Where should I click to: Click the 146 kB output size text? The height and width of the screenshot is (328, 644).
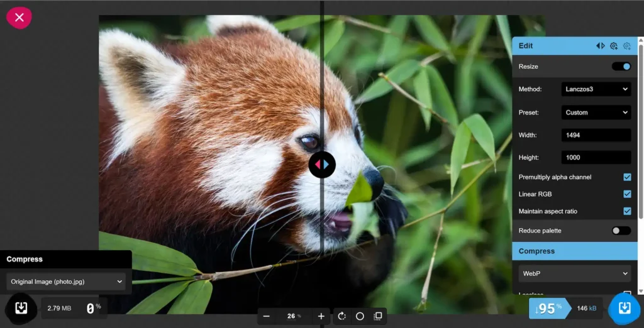pos(587,309)
